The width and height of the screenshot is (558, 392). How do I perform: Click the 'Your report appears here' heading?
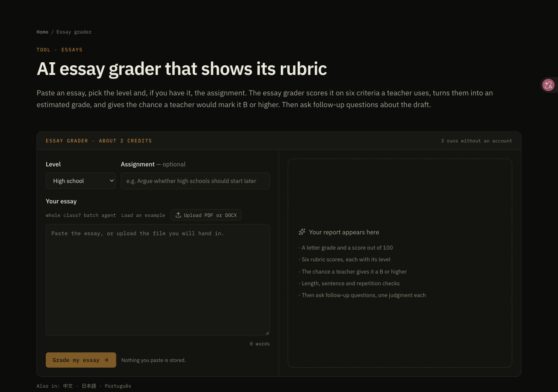coord(344,232)
